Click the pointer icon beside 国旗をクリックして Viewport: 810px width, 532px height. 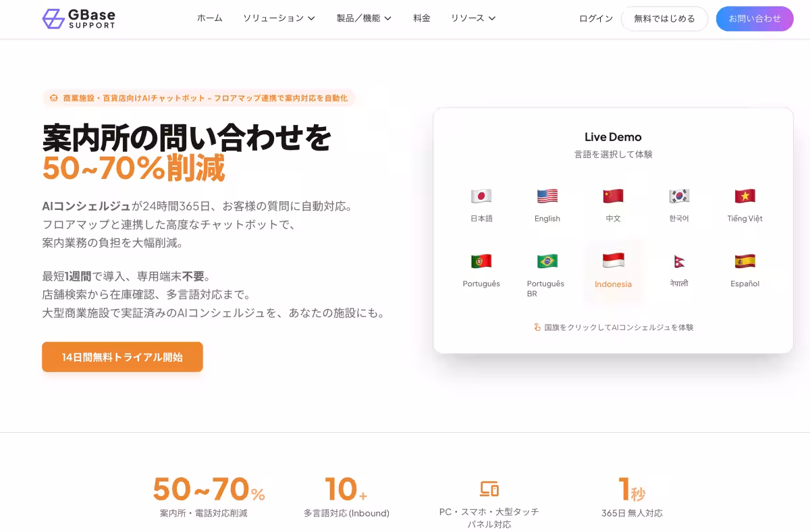[x=537, y=327]
